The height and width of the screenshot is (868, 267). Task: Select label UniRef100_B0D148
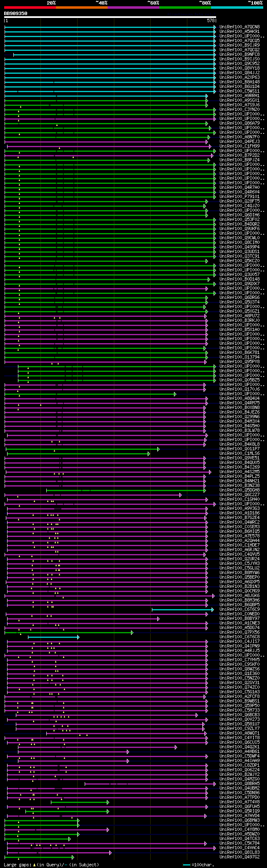click(239, 279)
